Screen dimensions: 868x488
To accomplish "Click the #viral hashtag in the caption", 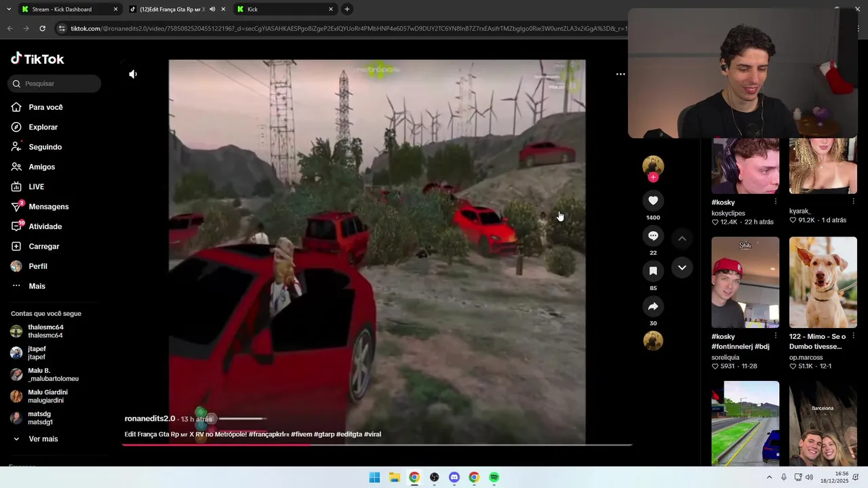I will pyautogui.click(x=372, y=434).
